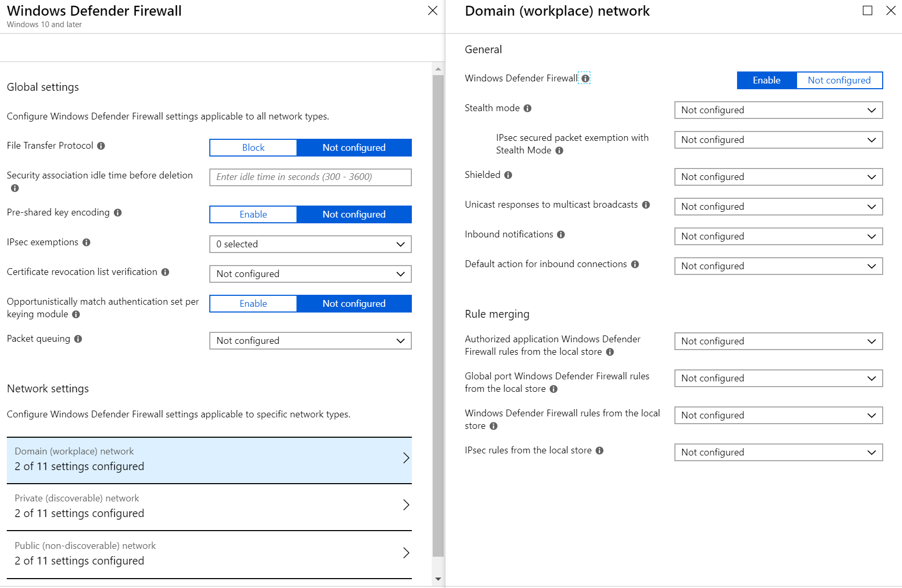The image size is (902, 588).
Task: Enable Pre-shared key encoding
Action: coord(253,214)
